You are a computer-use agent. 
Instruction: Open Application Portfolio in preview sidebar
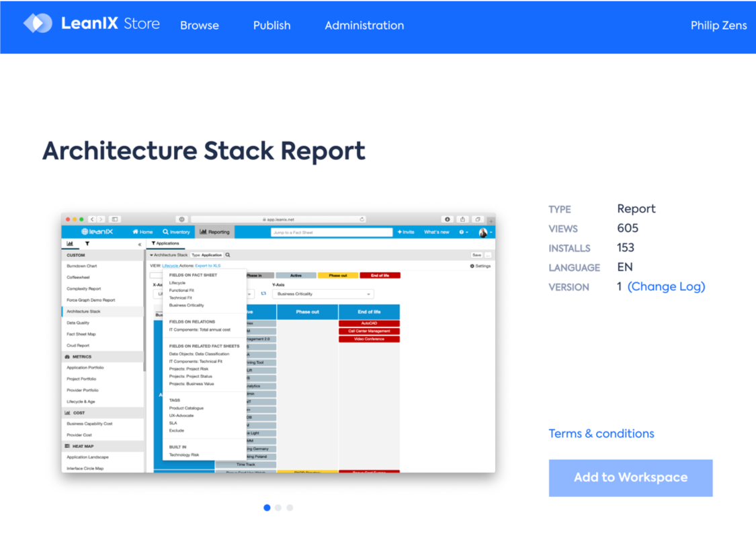pos(85,368)
